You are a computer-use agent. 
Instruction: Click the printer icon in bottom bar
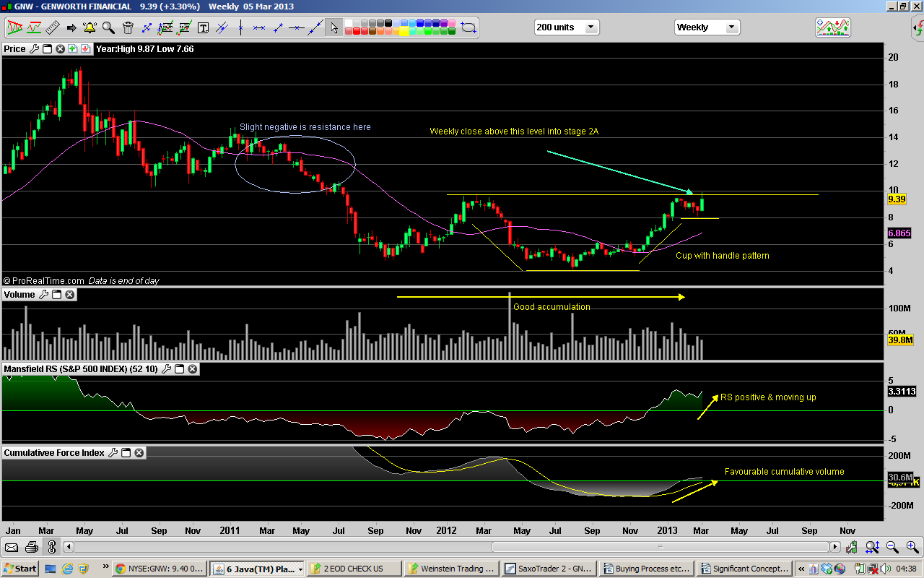click(x=31, y=547)
